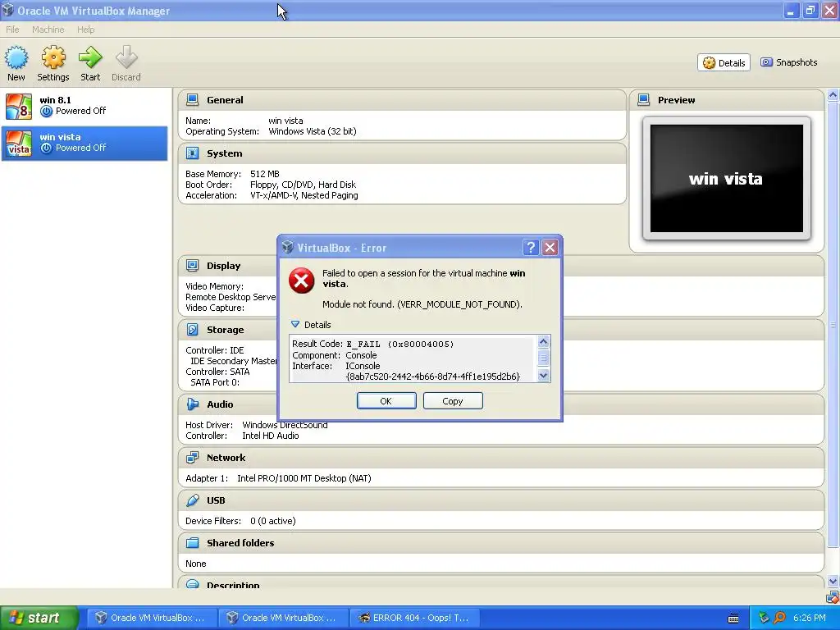Click the Storage section header text
The image size is (840, 630).
225,330
